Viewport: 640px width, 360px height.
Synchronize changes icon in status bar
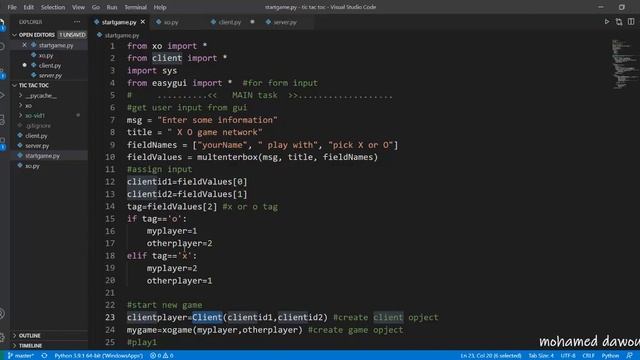(x=44, y=356)
